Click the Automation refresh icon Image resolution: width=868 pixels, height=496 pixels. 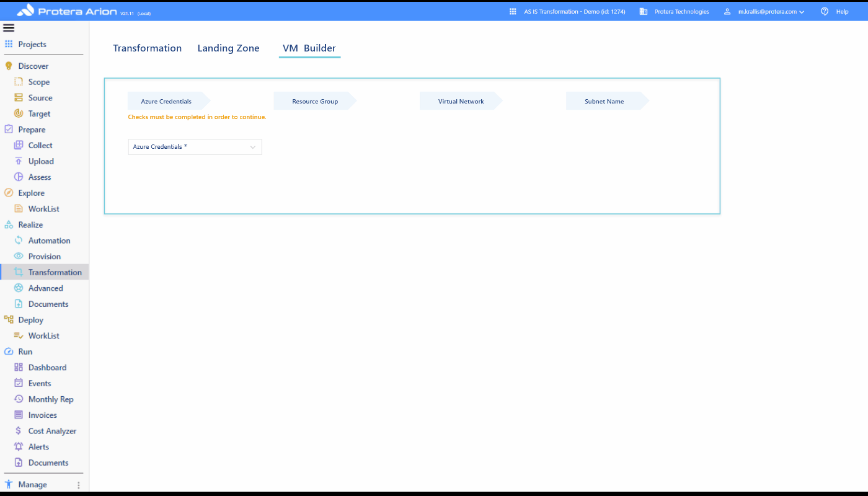[19, 241]
